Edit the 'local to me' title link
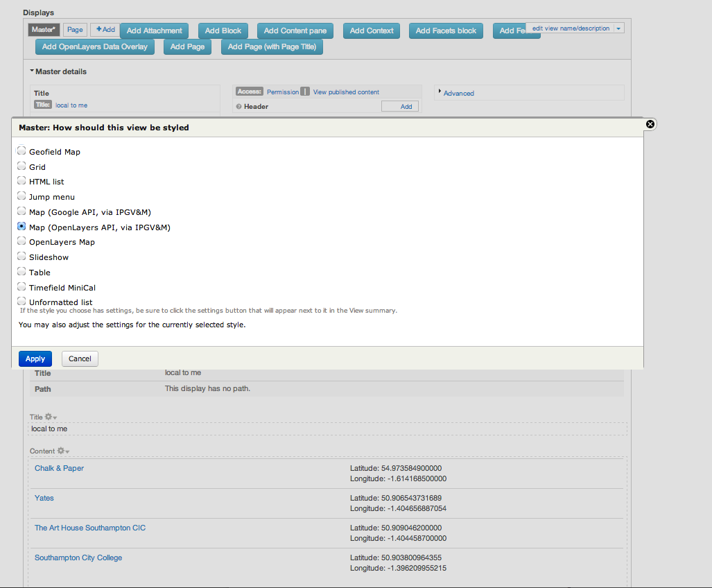Image resolution: width=712 pixels, height=588 pixels. [71, 105]
